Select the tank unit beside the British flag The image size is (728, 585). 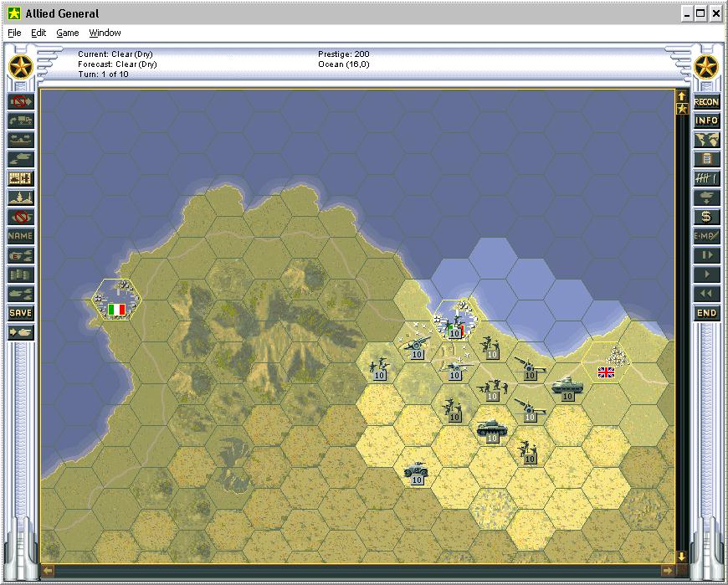[x=567, y=387]
